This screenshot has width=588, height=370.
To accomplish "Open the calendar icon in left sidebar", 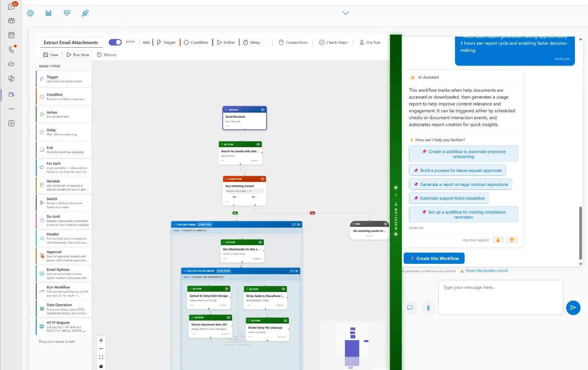I will pyautogui.click(x=12, y=35).
